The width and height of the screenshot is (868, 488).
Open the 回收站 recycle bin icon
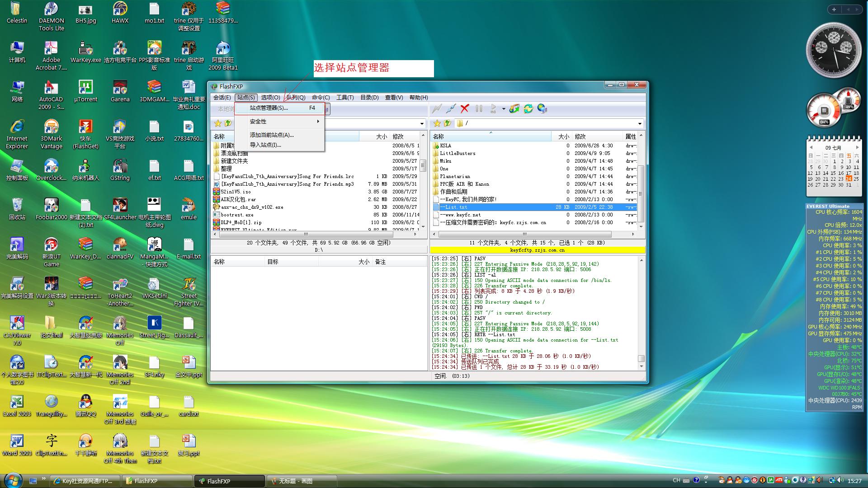(17, 209)
